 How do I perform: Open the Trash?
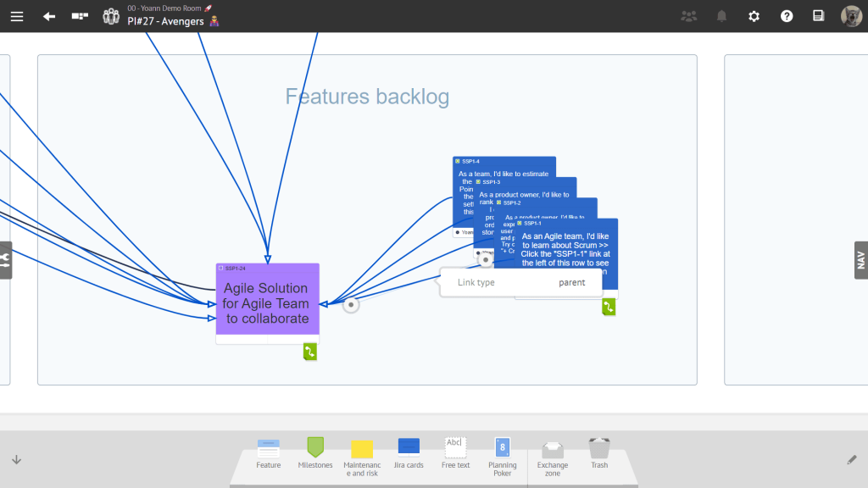(599, 450)
